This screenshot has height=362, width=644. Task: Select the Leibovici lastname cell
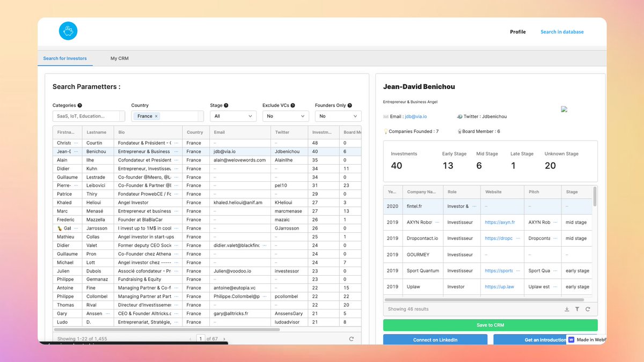click(x=98, y=186)
